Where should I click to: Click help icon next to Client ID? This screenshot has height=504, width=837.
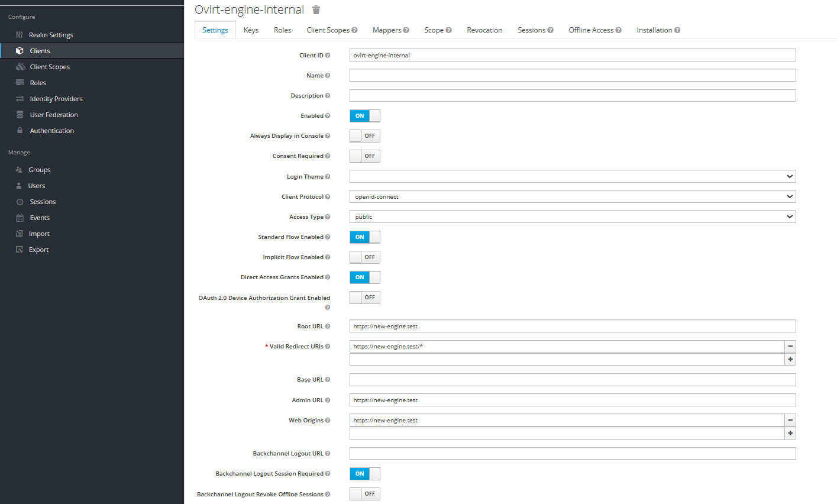click(x=328, y=56)
